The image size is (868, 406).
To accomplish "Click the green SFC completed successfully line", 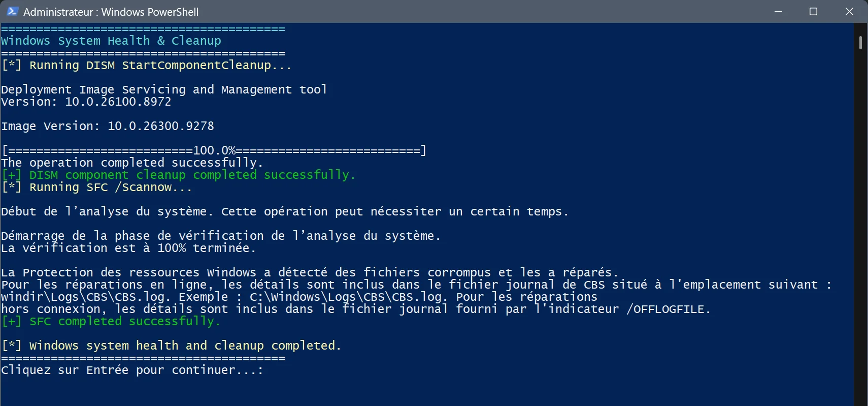I will click(x=111, y=321).
